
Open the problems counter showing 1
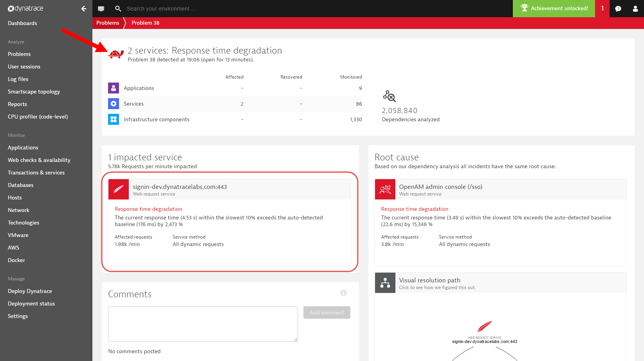point(602,8)
